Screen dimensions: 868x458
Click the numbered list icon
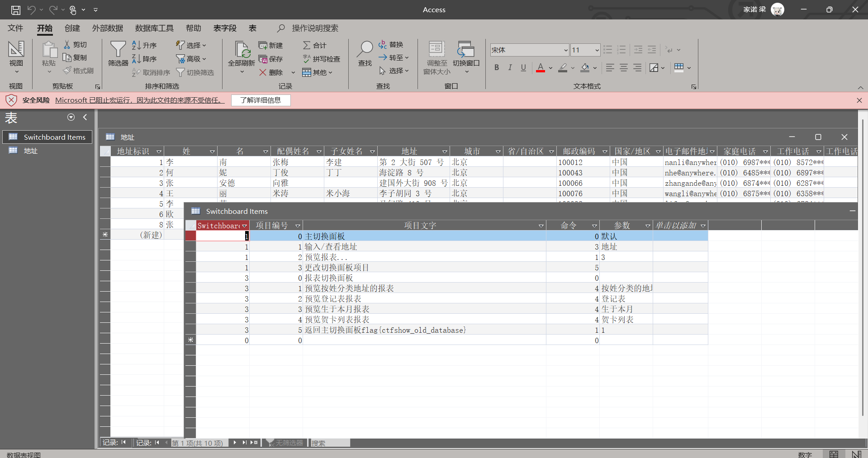click(x=621, y=50)
